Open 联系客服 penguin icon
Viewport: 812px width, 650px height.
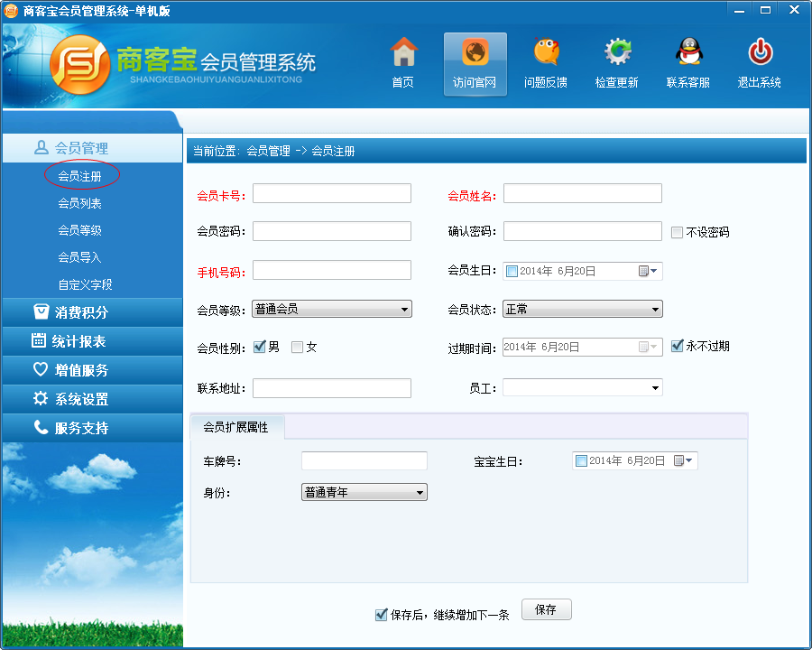click(x=688, y=51)
